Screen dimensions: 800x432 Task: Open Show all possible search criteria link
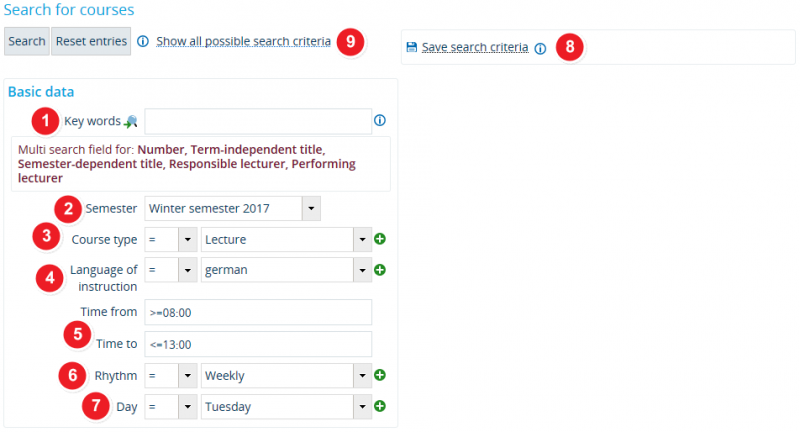pyautogui.click(x=243, y=41)
